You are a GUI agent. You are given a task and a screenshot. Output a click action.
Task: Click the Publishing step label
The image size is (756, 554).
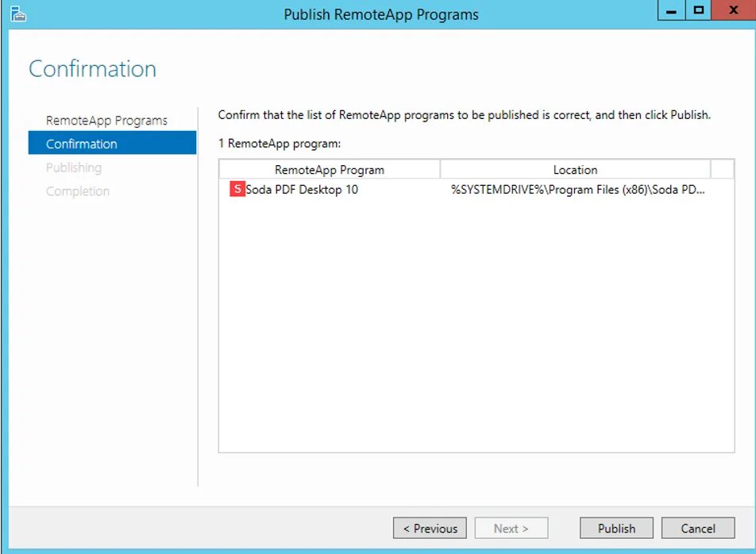coord(74,167)
